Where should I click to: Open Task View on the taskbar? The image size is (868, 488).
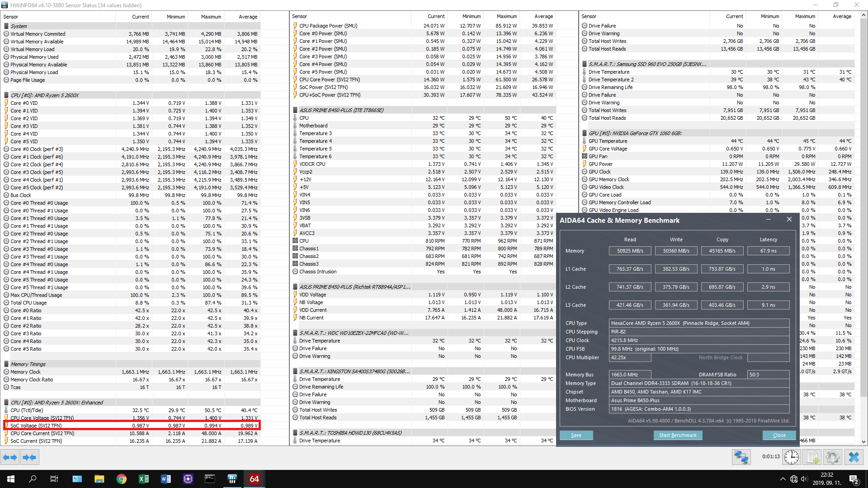(54, 479)
